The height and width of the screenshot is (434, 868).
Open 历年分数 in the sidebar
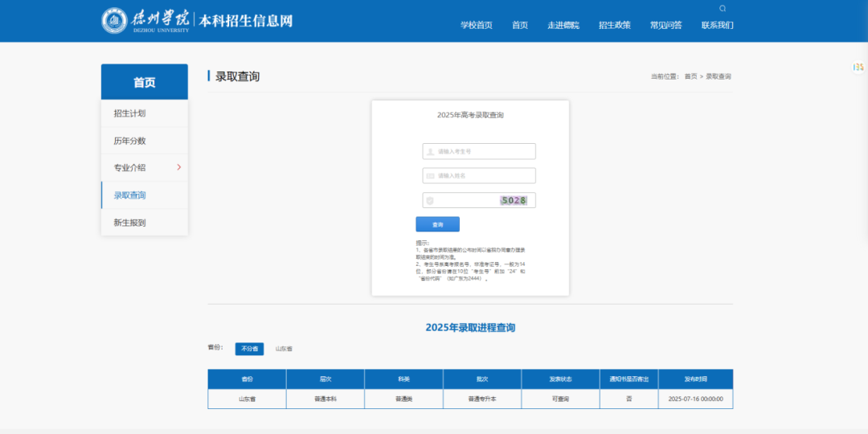pyautogui.click(x=145, y=141)
